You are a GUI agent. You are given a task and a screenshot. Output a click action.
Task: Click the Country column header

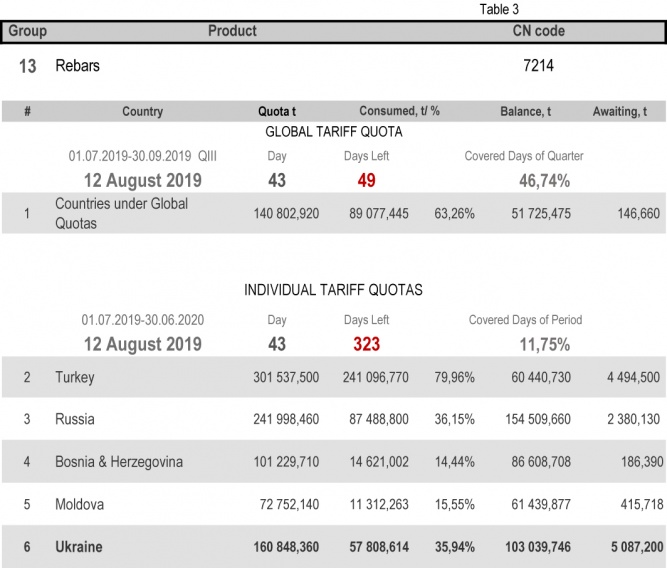pyautogui.click(x=142, y=111)
